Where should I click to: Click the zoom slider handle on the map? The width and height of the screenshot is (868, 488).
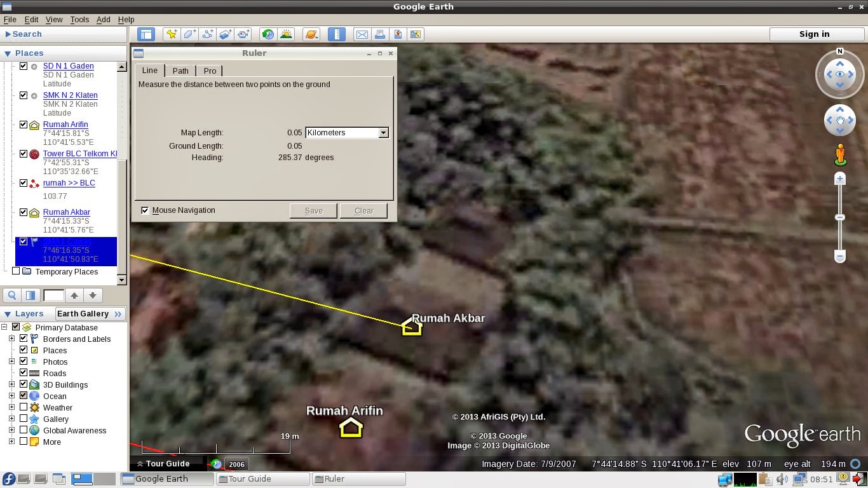point(840,217)
